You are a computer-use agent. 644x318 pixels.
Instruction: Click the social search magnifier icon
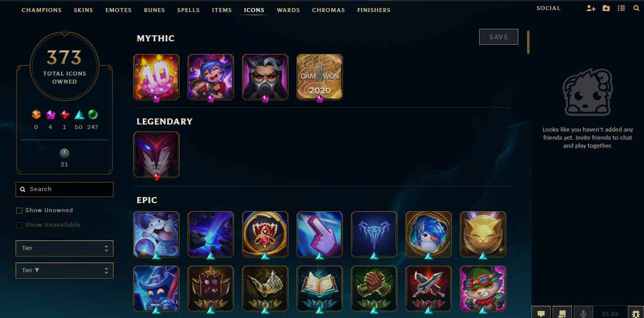pos(636,9)
